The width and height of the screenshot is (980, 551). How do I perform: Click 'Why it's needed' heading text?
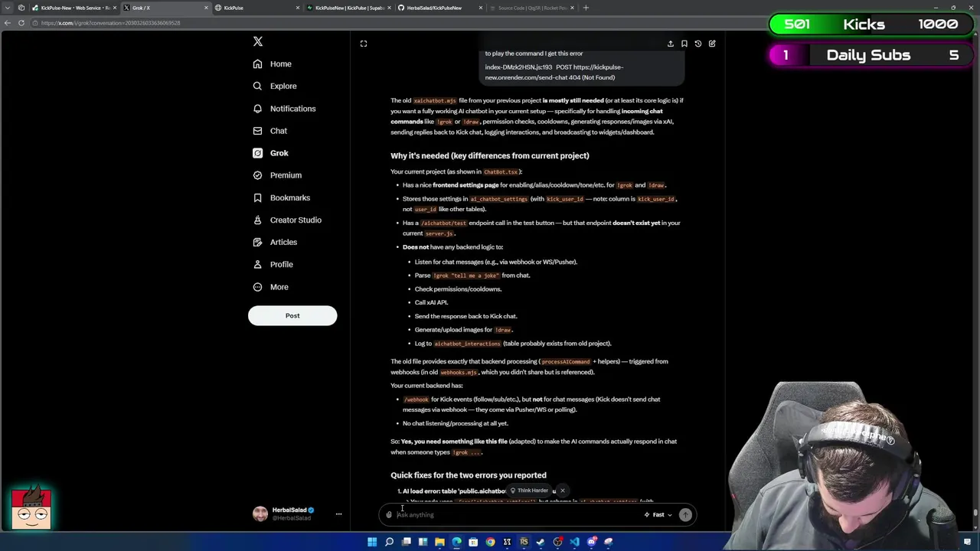pyautogui.click(x=490, y=155)
